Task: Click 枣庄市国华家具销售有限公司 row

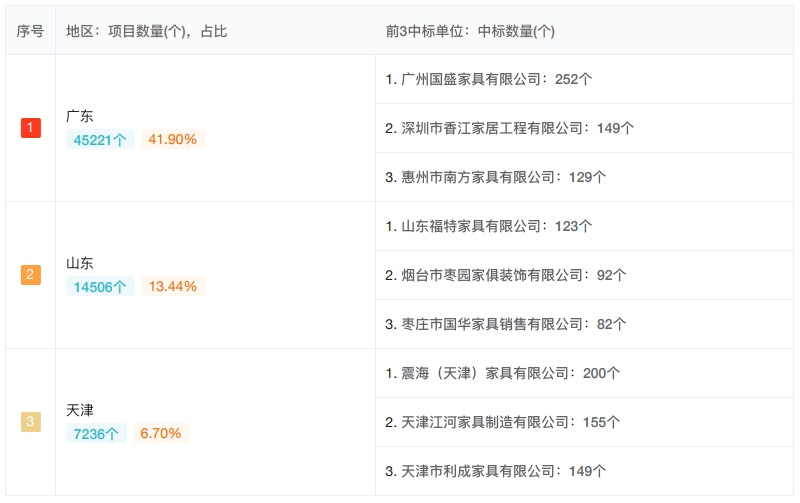Action: tap(584, 324)
